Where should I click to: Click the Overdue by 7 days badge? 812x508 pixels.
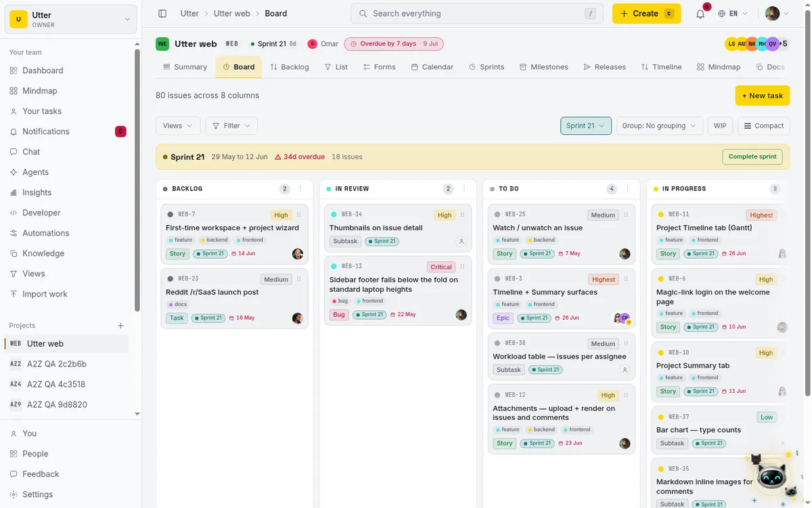click(394, 44)
